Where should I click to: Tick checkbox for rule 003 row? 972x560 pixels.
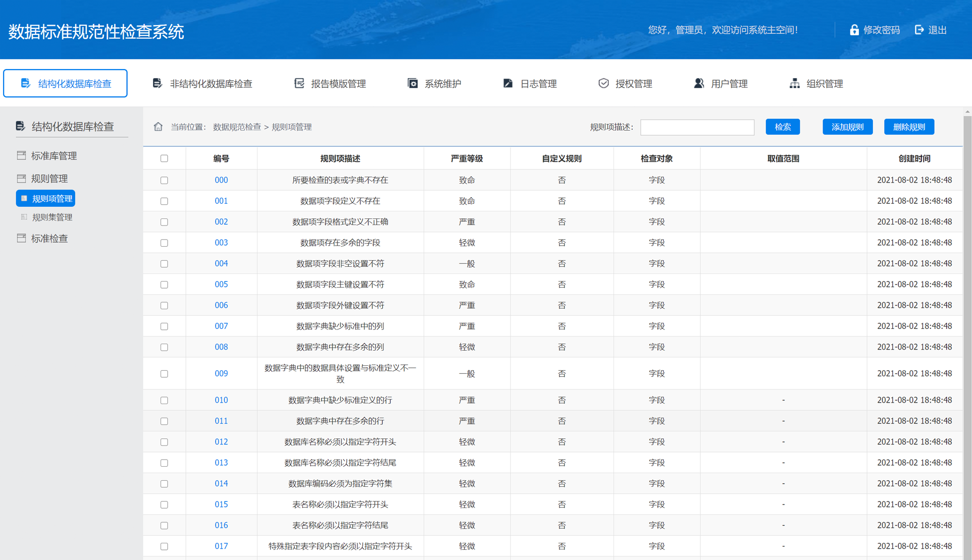click(x=164, y=243)
